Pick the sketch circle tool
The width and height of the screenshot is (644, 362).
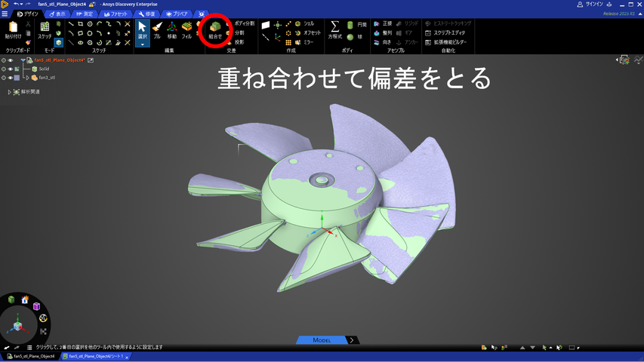90,24
